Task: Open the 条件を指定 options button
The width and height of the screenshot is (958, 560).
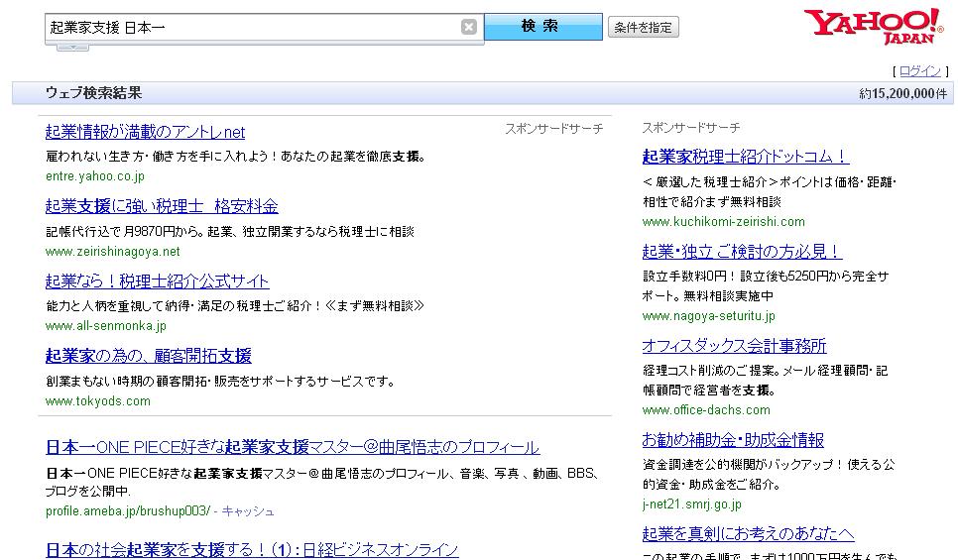Action: click(x=644, y=27)
